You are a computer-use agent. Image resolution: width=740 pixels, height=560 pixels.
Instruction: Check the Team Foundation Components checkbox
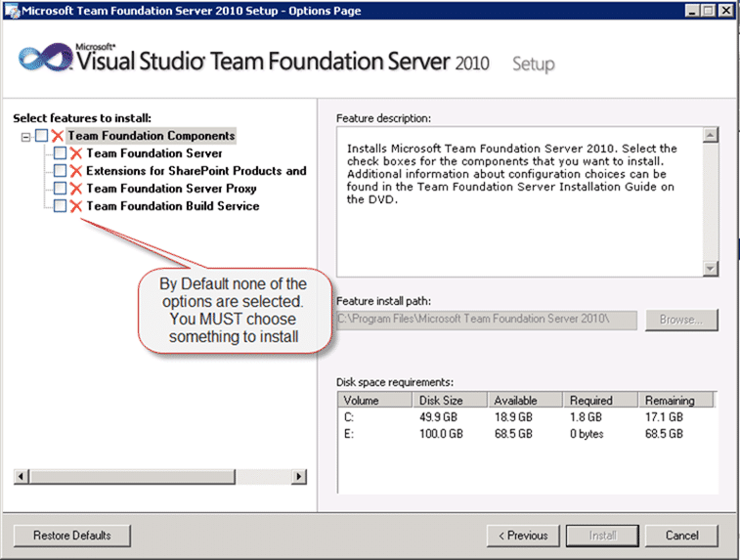tap(41, 136)
